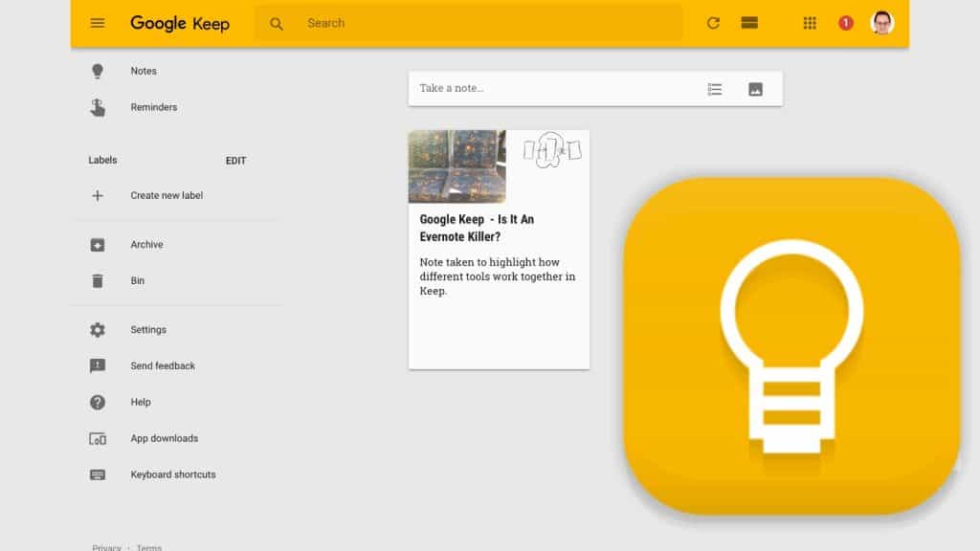
Task: Open the hamburger main menu
Action: point(98,23)
